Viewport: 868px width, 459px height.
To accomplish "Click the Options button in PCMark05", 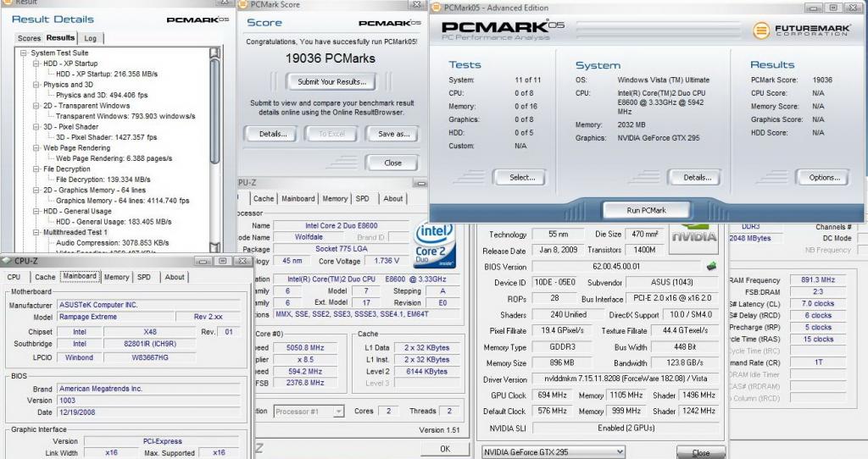I will pyautogui.click(x=824, y=178).
